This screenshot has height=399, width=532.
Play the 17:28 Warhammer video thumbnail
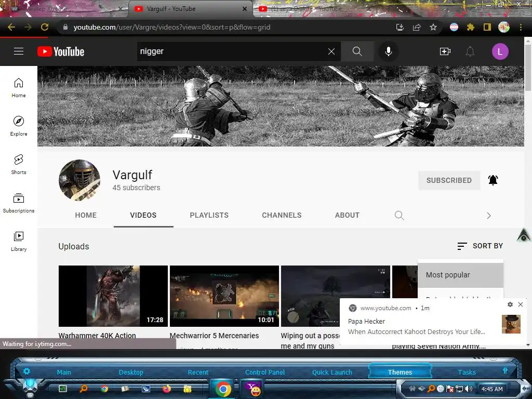113,296
